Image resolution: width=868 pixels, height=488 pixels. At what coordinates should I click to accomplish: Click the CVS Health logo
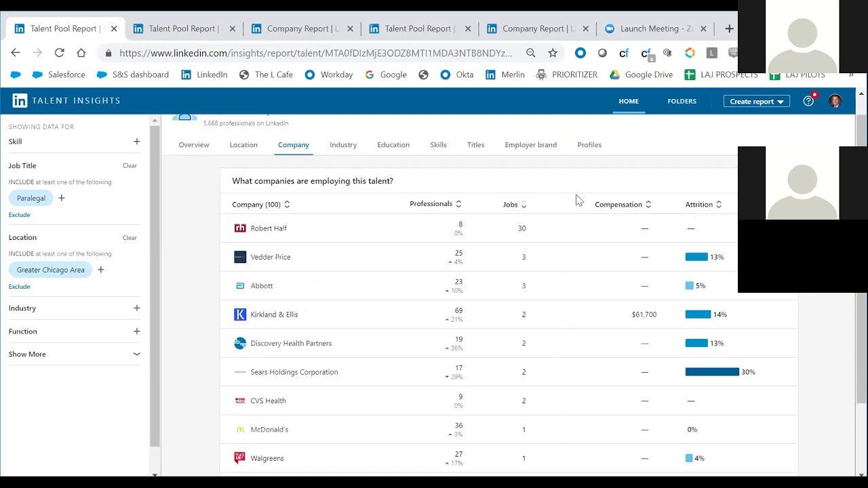pyautogui.click(x=240, y=401)
